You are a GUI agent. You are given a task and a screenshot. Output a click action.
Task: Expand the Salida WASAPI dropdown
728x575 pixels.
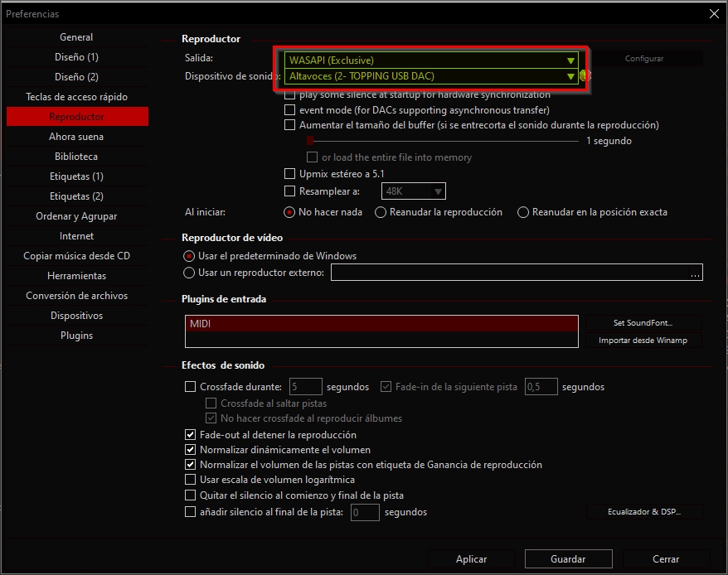[431, 60]
